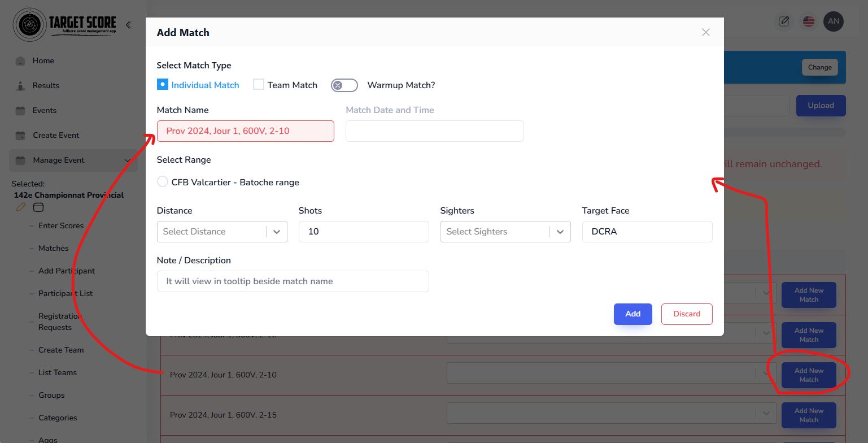Select Individual Match type
Viewport: 868px width, 443px height.
(x=163, y=85)
